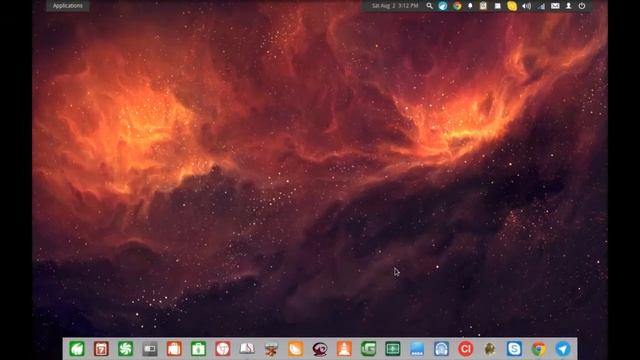Click the white square indicator in the panel
Image resolution: width=640 pixels, height=360 pixels.
pos(498,6)
